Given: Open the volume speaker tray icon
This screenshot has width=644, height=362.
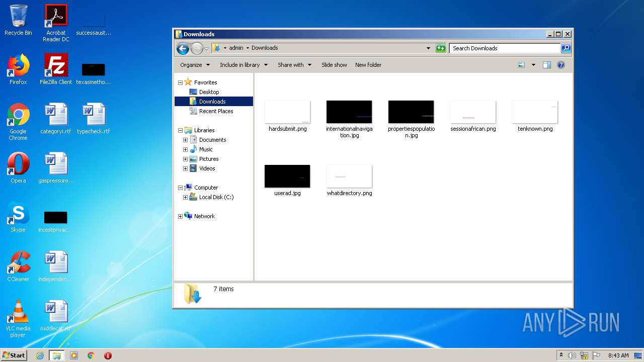Looking at the screenshot, I should (x=572, y=355).
